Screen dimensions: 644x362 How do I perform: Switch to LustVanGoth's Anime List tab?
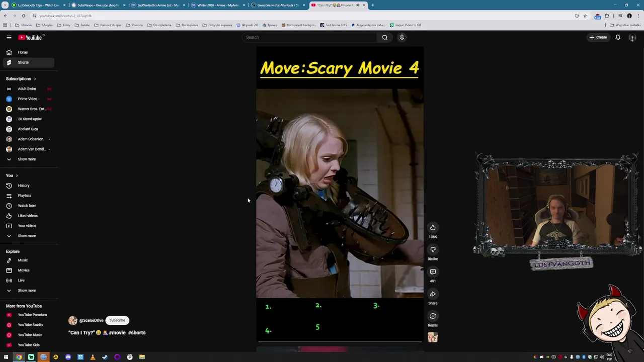click(158, 5)
